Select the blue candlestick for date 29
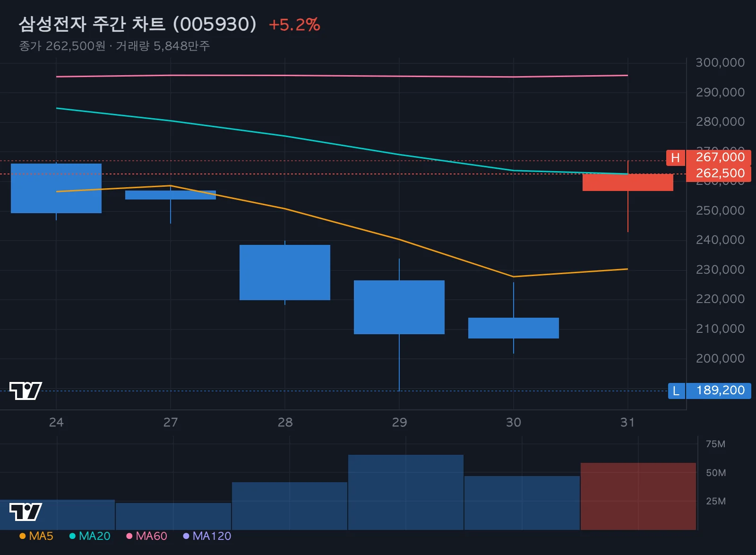 point(399,307)
